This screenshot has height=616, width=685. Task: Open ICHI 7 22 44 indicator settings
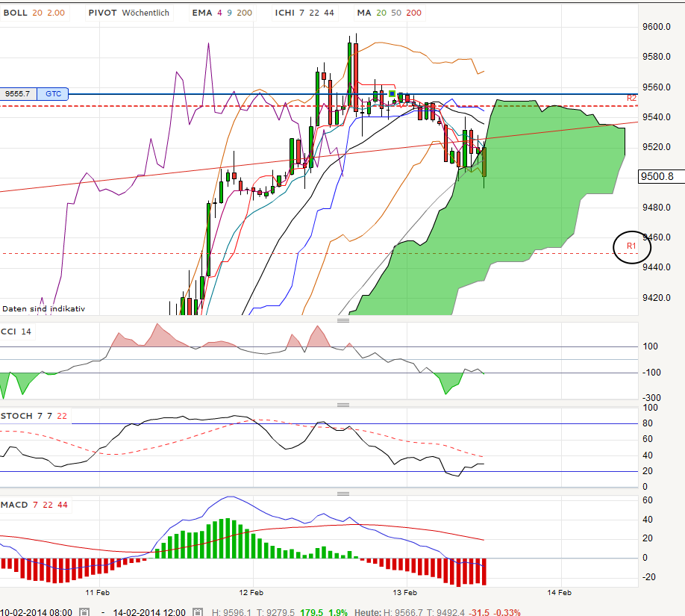(x=304, y=13)
